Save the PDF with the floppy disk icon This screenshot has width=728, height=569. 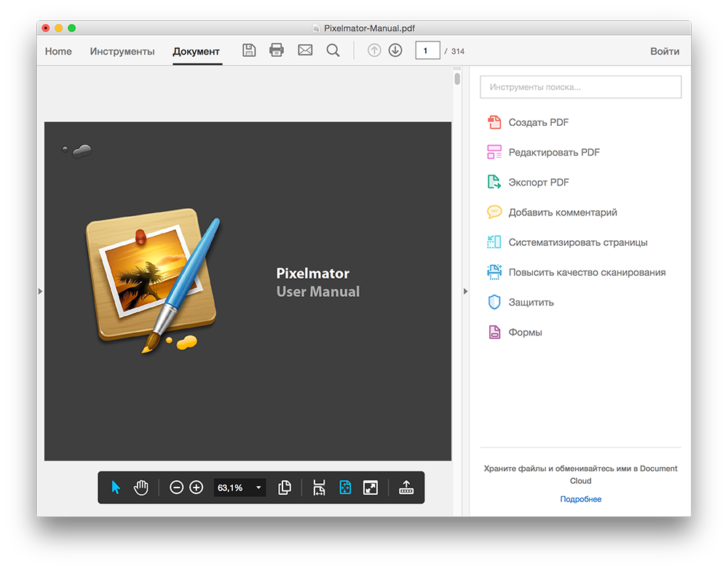249,50
